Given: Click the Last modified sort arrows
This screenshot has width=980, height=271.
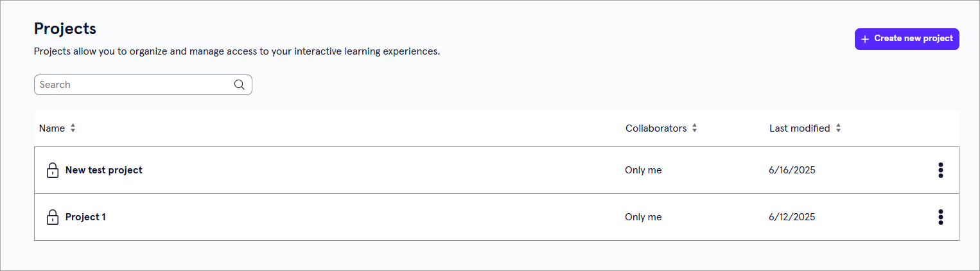Looking at the screenshot, I should [838, 128].
